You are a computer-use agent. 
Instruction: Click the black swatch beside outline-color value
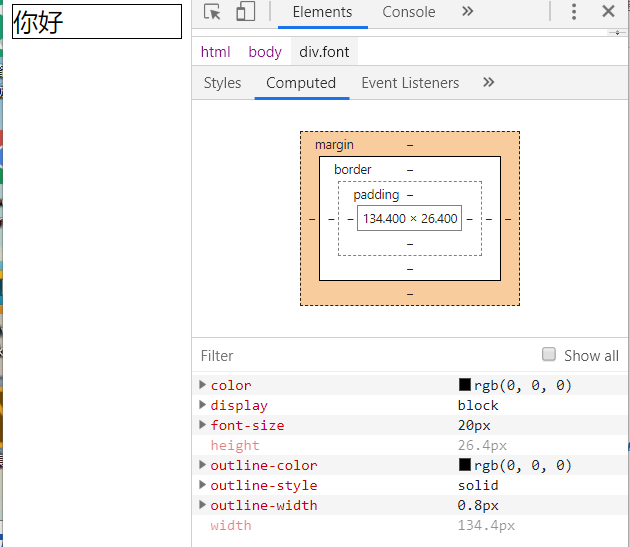click(464, 465)
